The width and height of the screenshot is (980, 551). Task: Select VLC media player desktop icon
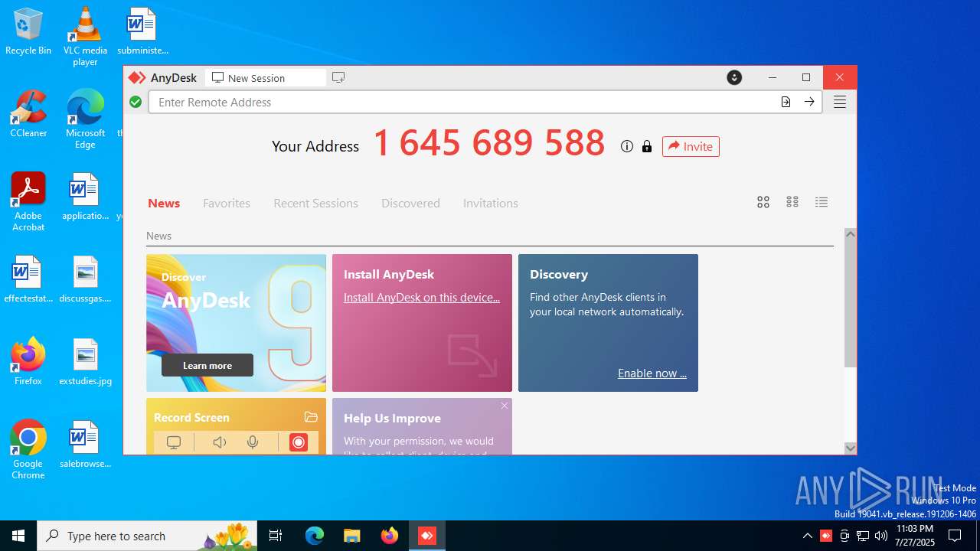coord(85,36)
